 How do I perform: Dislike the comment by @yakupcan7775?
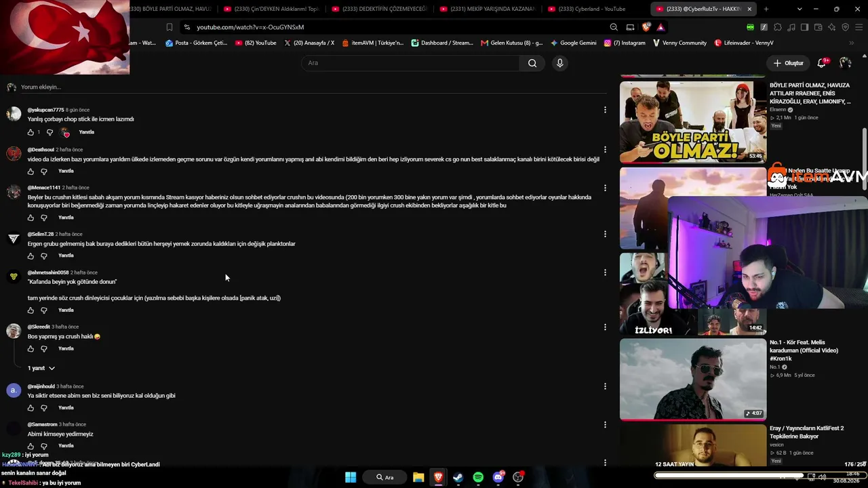coord(50,133)
